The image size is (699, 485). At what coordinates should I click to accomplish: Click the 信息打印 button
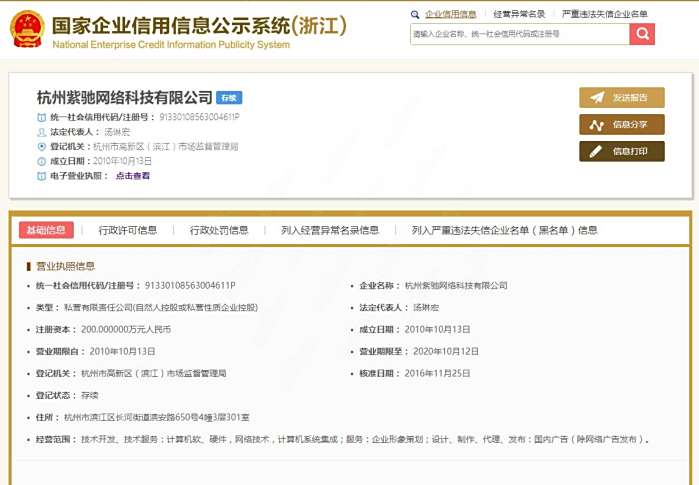(622, 152)
